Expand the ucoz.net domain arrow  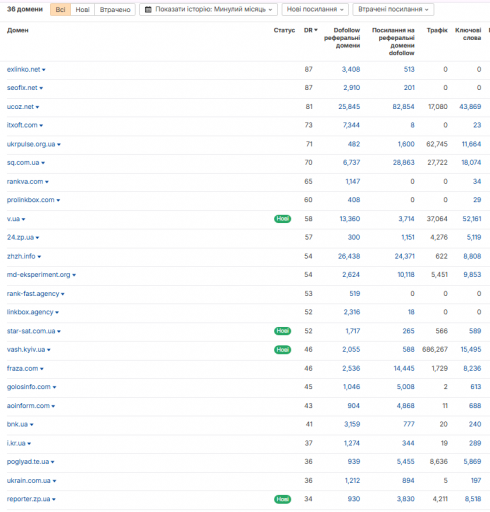(37, 107)
